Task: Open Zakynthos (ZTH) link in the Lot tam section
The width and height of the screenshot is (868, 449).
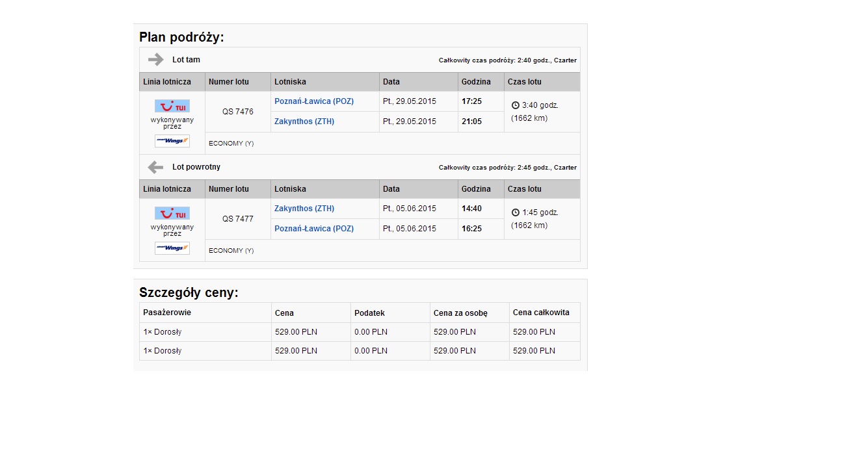Action: coord(304,122)
